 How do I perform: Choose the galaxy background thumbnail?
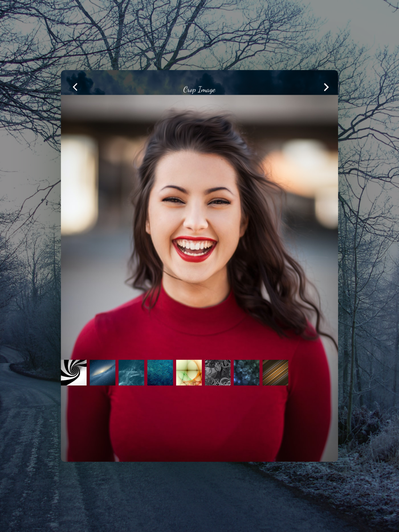pos(103,373)
